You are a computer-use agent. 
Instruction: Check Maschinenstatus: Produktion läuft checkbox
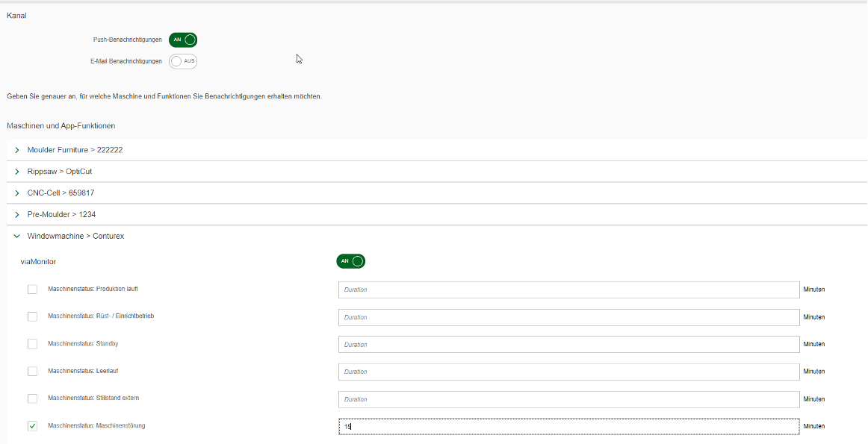(33, 290)
